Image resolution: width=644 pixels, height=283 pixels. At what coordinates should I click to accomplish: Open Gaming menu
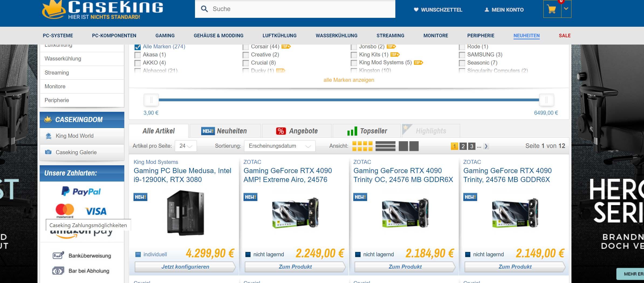click(x=165, y=36)
